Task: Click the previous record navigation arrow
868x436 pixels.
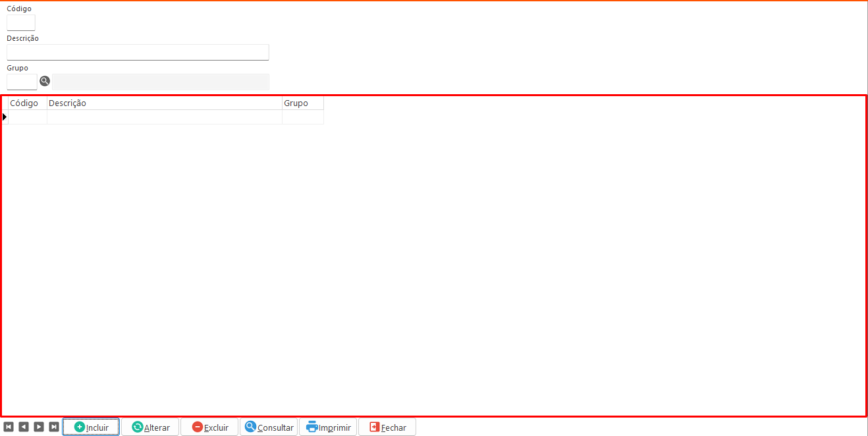Action: coord(24,427)
